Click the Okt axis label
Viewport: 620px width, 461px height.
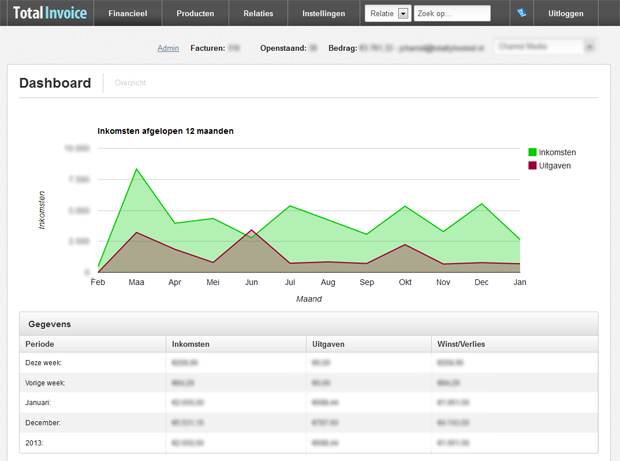click(x=405, y=282)
